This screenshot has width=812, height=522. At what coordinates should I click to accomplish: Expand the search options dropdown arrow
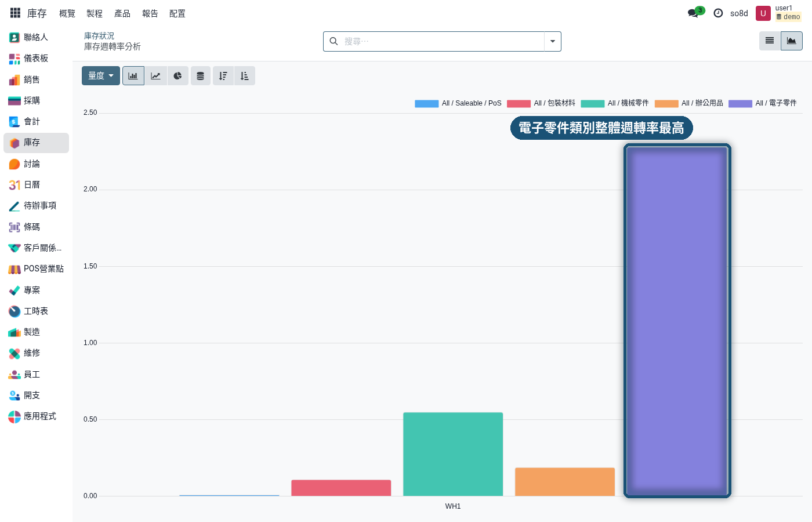pos(553,41)
